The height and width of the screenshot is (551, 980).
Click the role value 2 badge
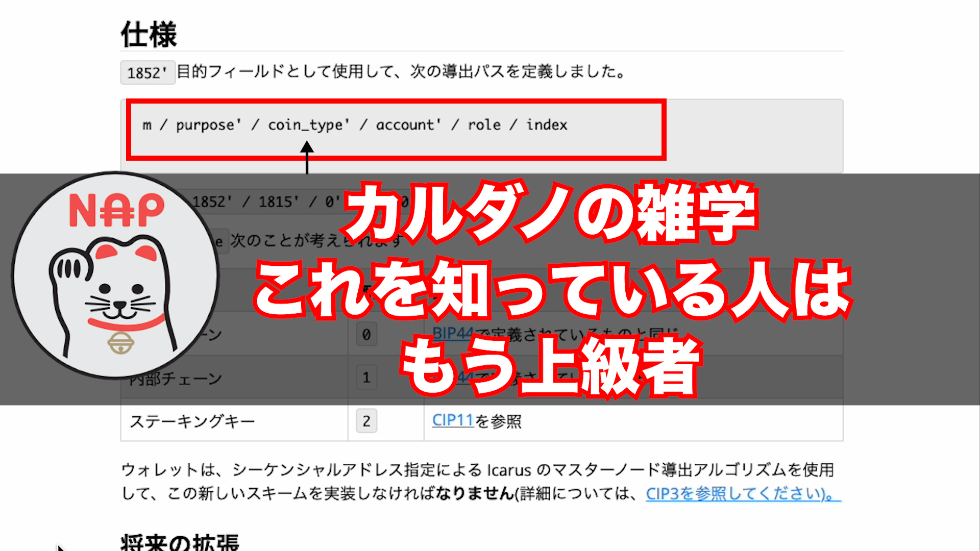[366, 421]
